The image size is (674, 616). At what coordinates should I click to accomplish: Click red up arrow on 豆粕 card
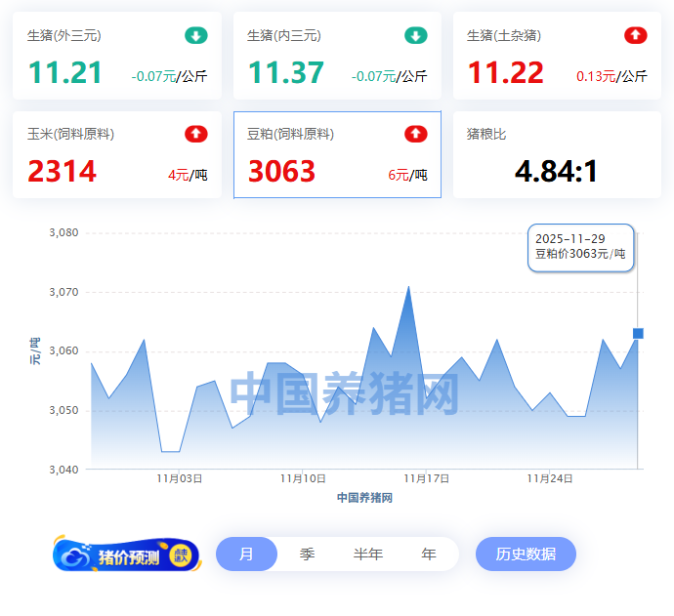416,134
